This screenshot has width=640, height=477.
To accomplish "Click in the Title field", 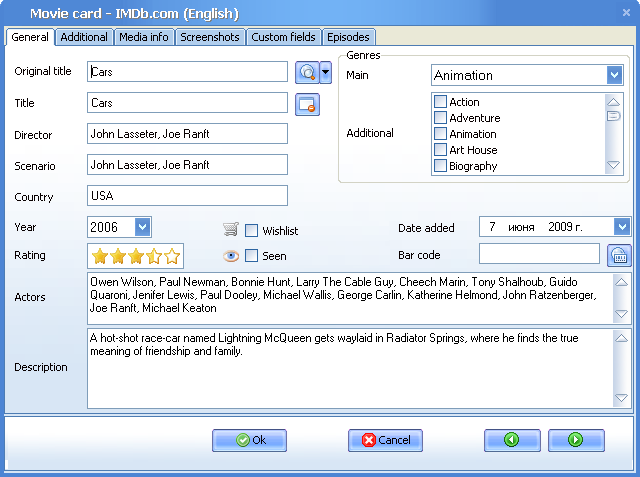I will click(x=187, y=103).
